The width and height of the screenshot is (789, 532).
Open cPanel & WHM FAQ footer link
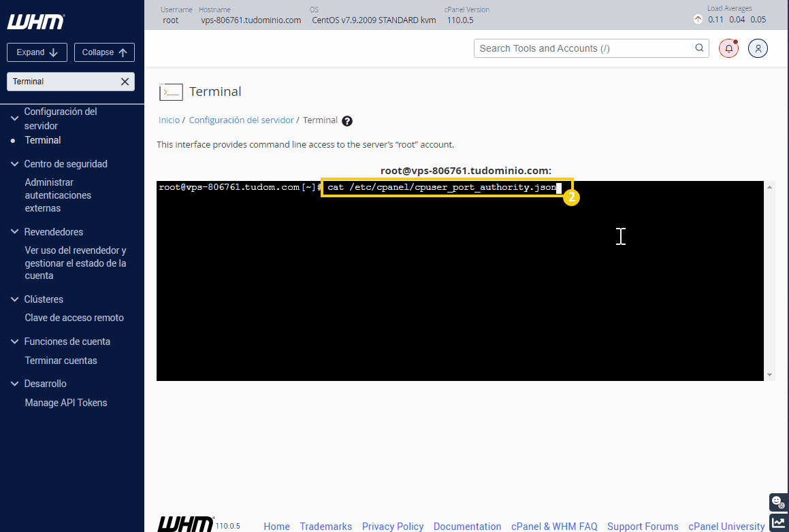pyautogui.click(x=554, y=526)
